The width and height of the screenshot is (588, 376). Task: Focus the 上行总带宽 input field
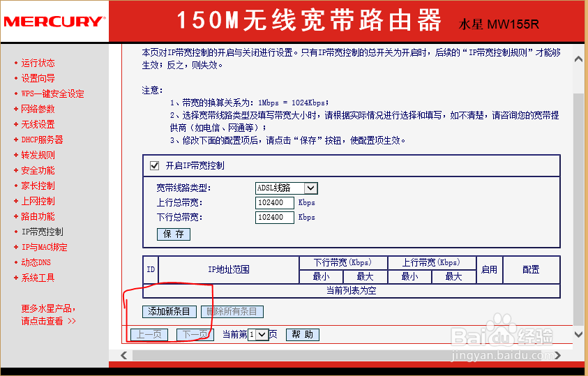275,203
